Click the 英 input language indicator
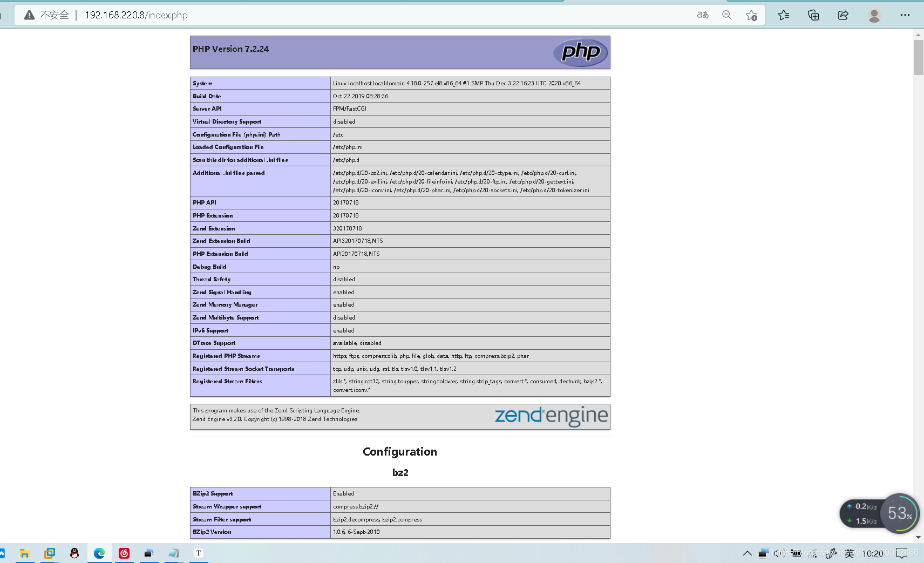The image size is (924, 563). point(850,553)
